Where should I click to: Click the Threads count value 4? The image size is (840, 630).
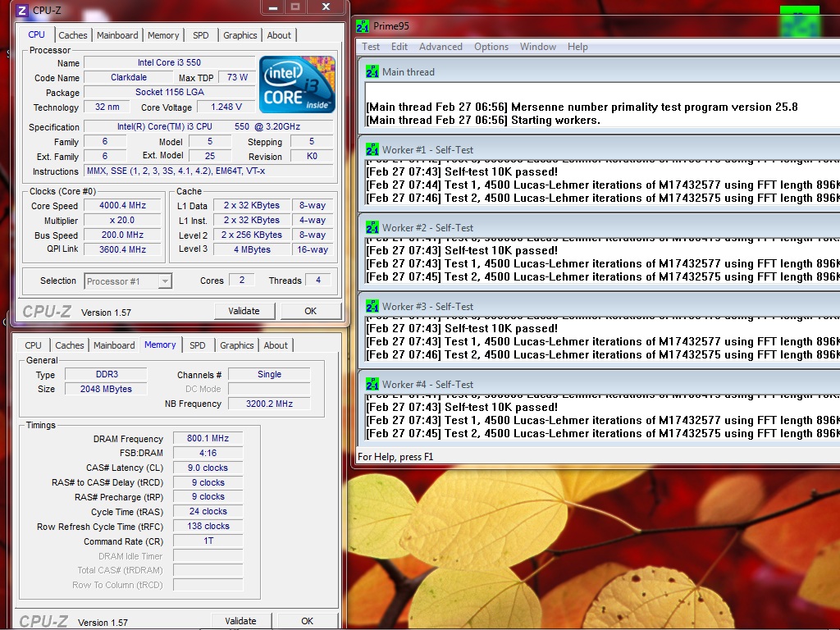(318, 280)
